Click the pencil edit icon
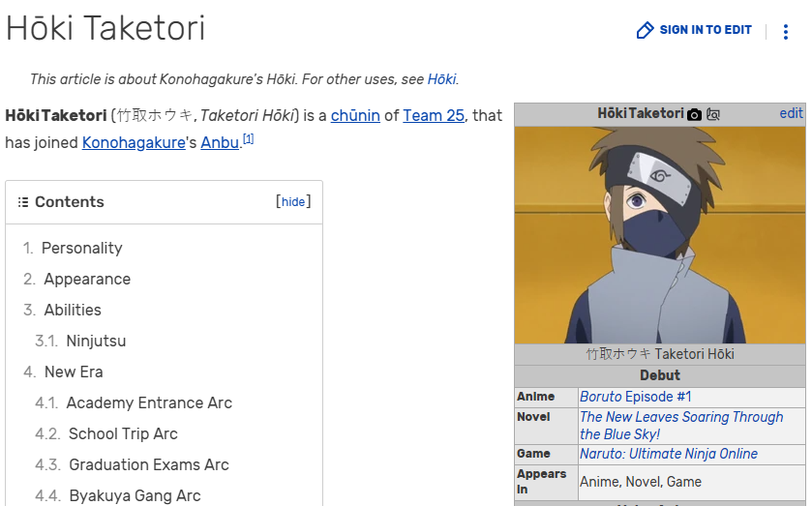This screenshot has height=506, width=812. 645,31
